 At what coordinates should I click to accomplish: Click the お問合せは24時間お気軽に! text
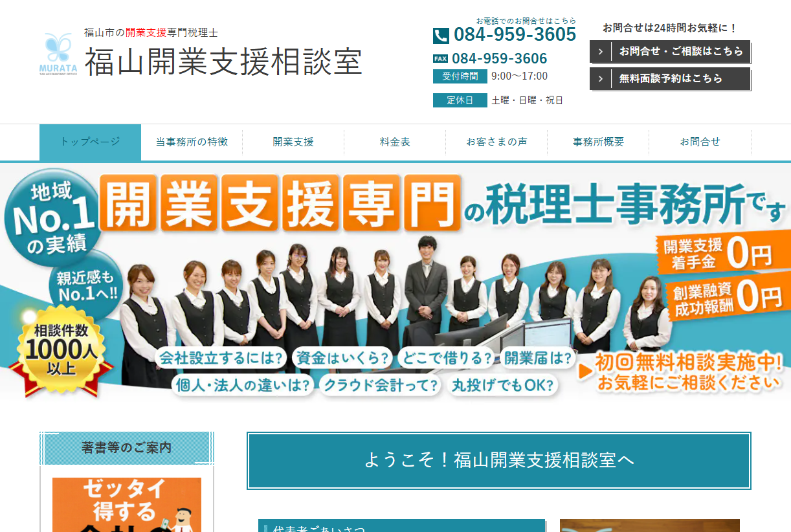(670, 28)
